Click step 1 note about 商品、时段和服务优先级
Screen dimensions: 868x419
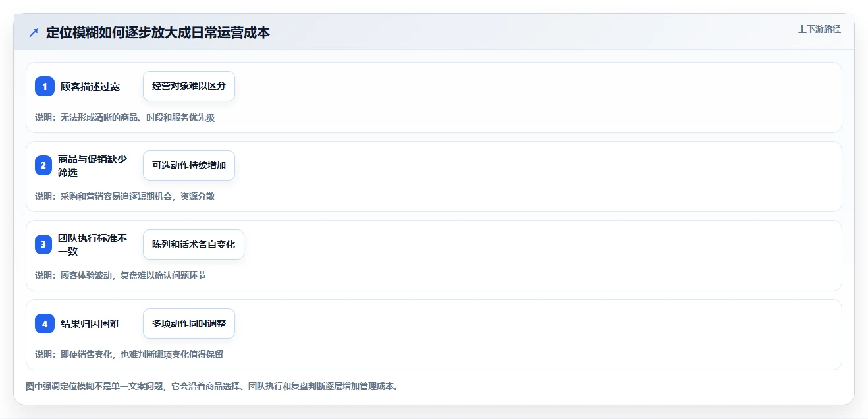coord(125,117)
